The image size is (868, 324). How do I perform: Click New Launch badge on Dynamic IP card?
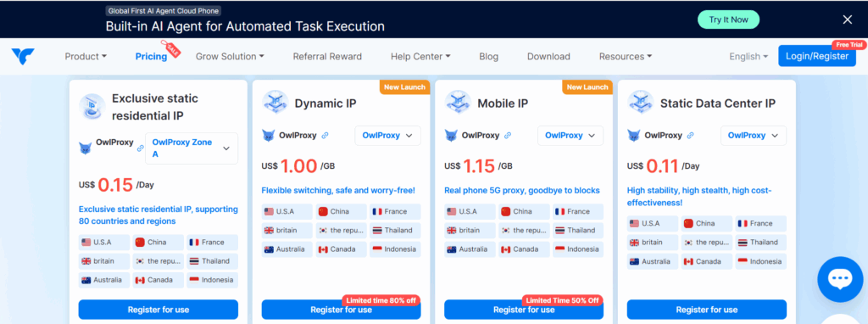[404, 87]
